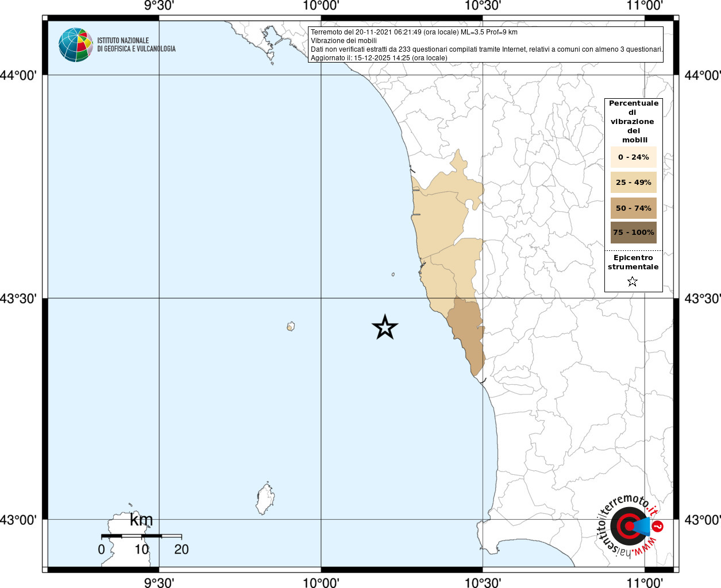Image resolution: width=721 pixels, height=588 pixels.
Task: Click the top axis label 10°30'
Action: click(483, 6)
